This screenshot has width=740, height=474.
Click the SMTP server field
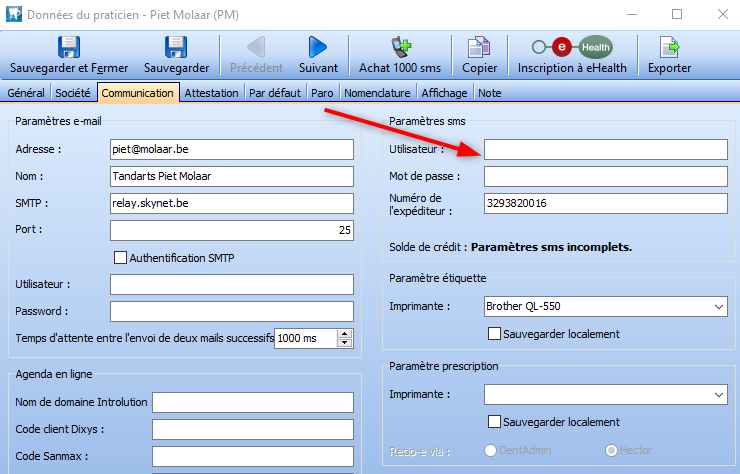click(232, 203)
